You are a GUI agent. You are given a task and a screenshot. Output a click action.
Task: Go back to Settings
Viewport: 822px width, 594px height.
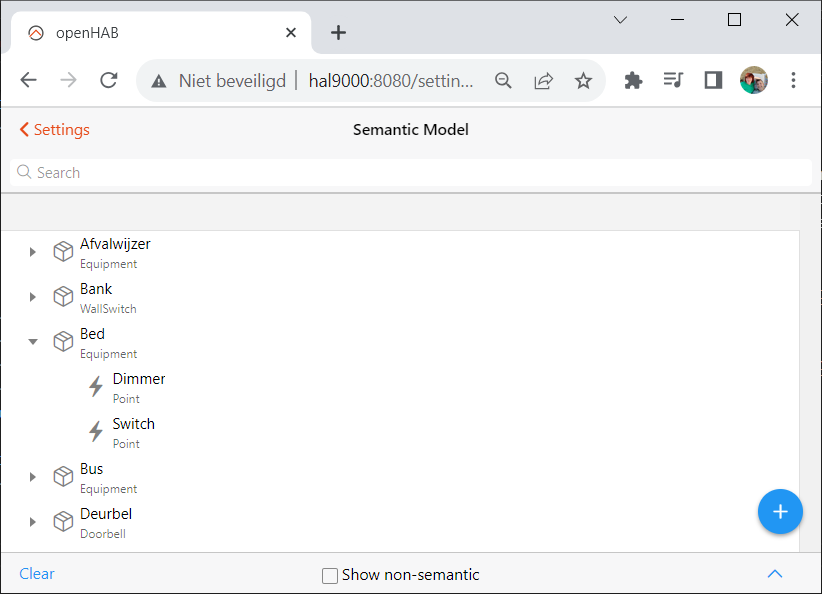[55, 129]
